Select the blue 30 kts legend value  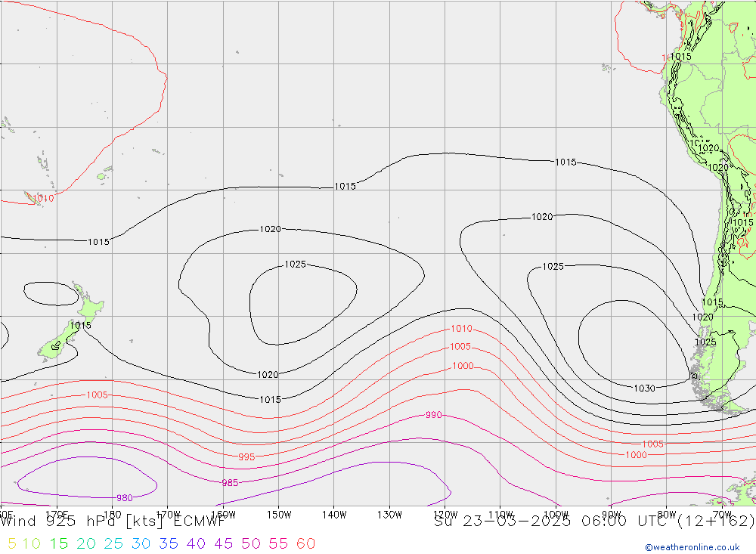[141, 544]
